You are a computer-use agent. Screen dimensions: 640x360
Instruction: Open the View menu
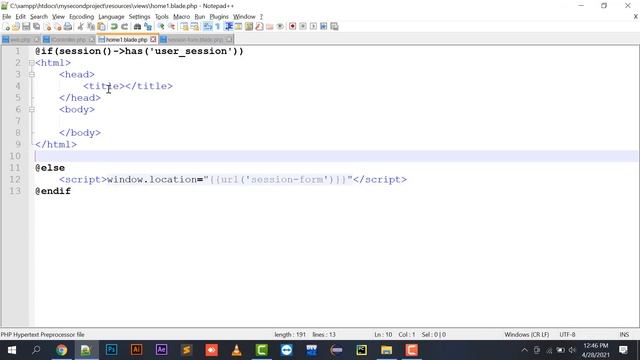click(58, 17)
